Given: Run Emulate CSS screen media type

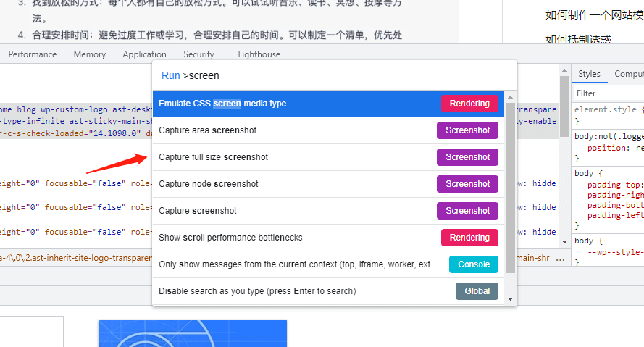Looking at the screenshot, I should (328, 104).
